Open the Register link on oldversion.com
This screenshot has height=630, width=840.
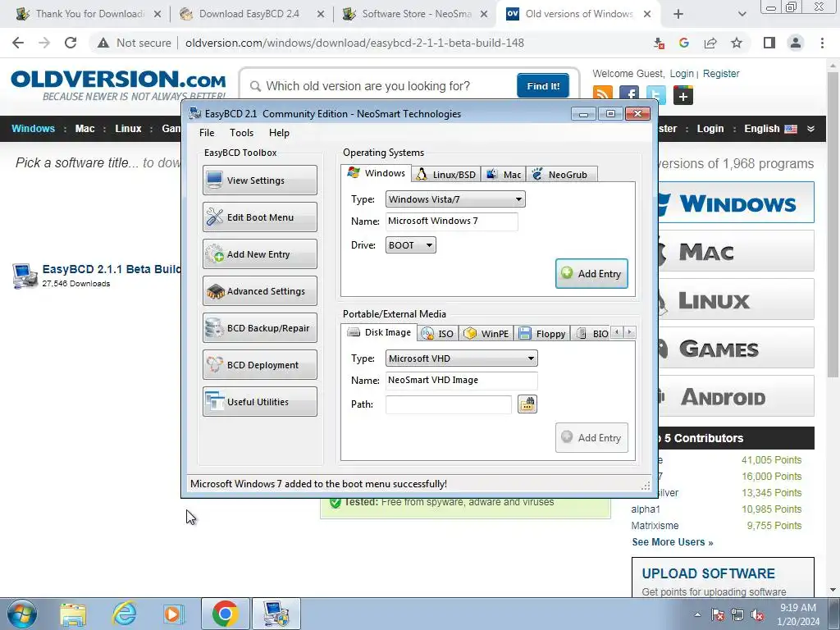click(721, 73)
